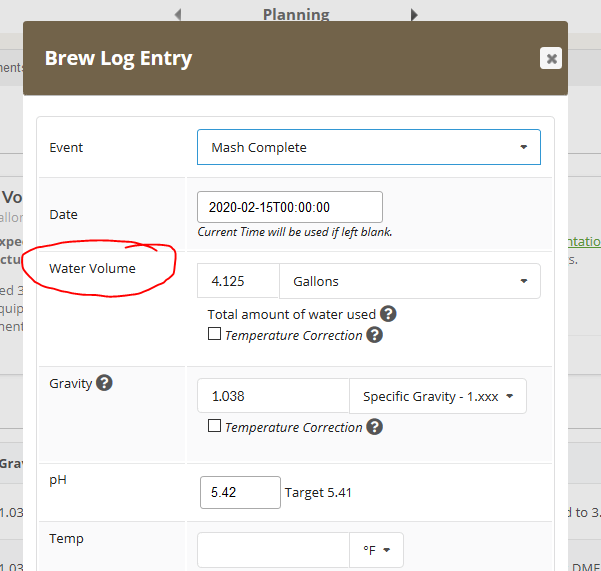Focus the gravity field showing 1.038
Viewport: 601px width, 571px height.
272,396
